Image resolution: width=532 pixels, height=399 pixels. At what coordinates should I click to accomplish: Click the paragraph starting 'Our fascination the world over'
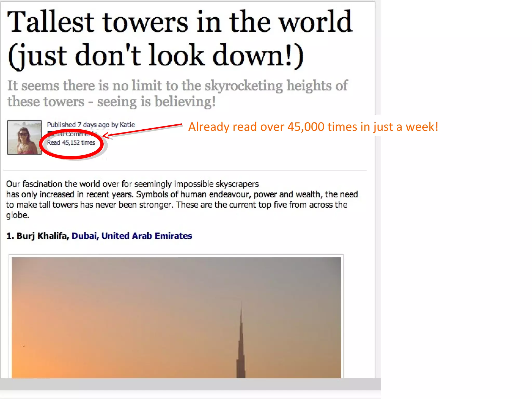click(182, 199)
